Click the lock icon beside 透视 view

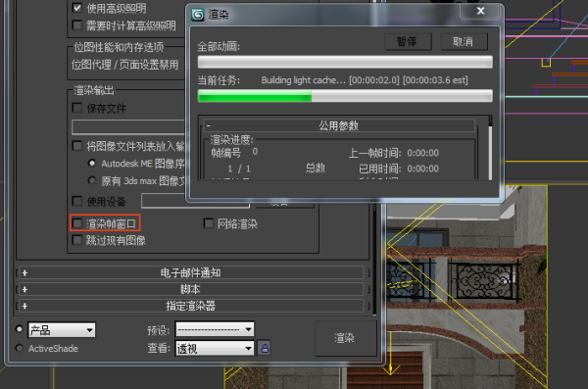(265, 348)
